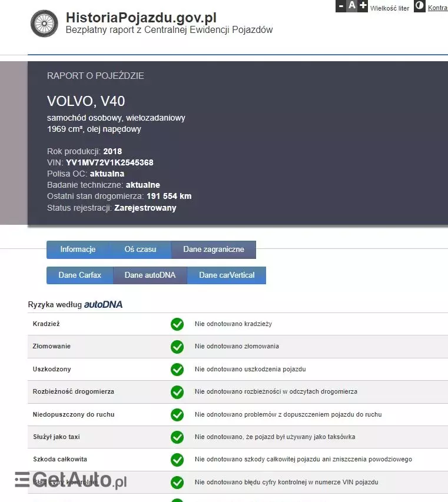Switch to the Informacje tab
The height and width of the screenshot is (502, 448).
pyautogui.click(x=78, y=250)
